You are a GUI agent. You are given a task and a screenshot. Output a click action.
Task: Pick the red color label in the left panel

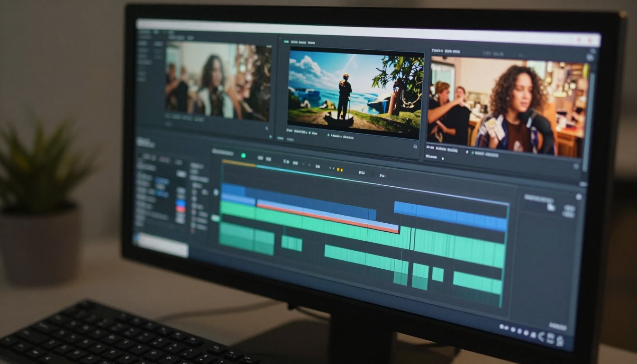click(181, 209)
